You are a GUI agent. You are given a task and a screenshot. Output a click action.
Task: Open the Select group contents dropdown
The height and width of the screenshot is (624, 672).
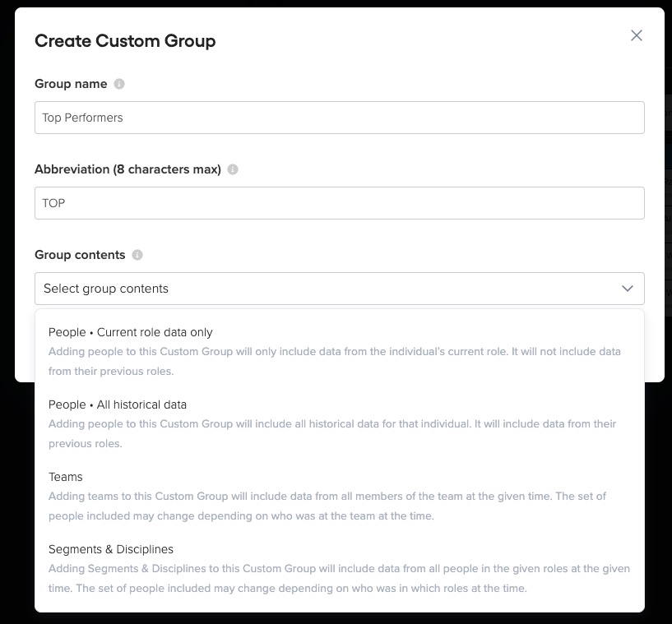click(340, 289)
